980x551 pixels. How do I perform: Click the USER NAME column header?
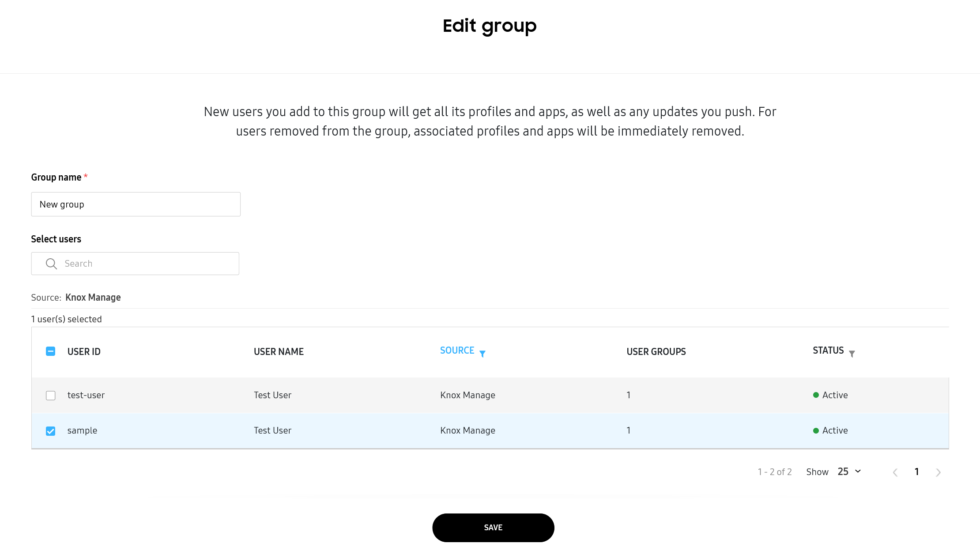pyautogui.click(x=279, y=352)
